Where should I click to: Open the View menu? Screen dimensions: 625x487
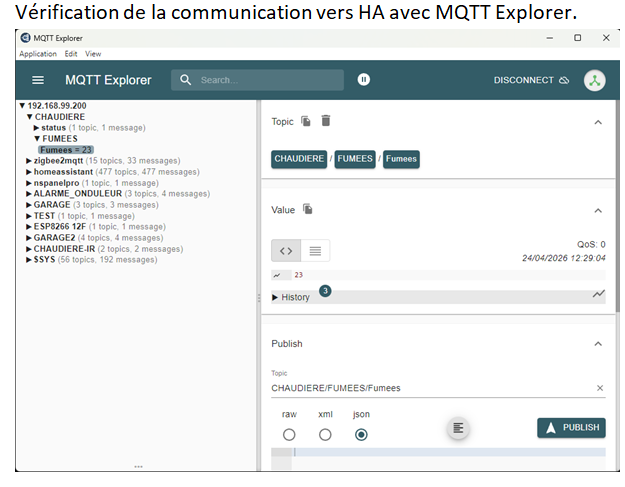tap(93, 54)
